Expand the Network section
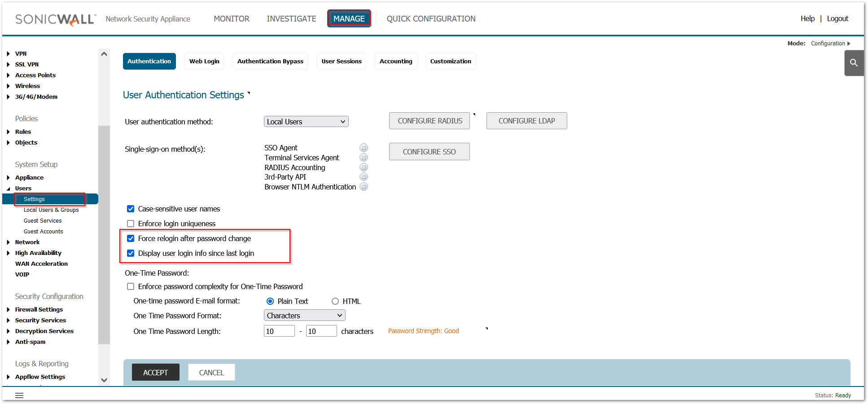Image resolution: width=868 pixels, height=404 pixels. [9, 242]
